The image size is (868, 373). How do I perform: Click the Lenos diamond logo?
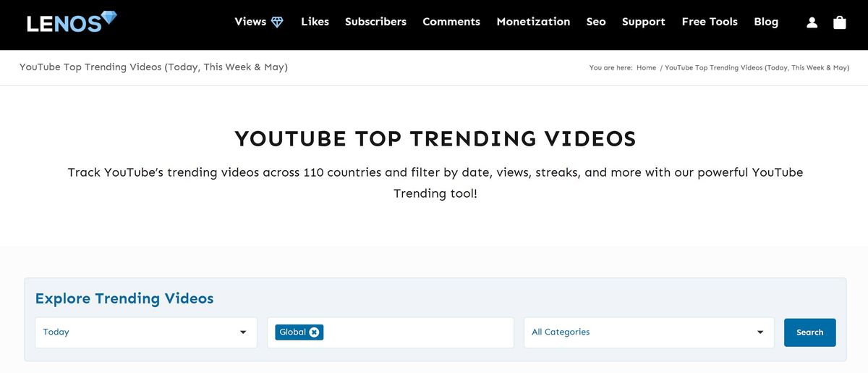click(x=72, y=22)
